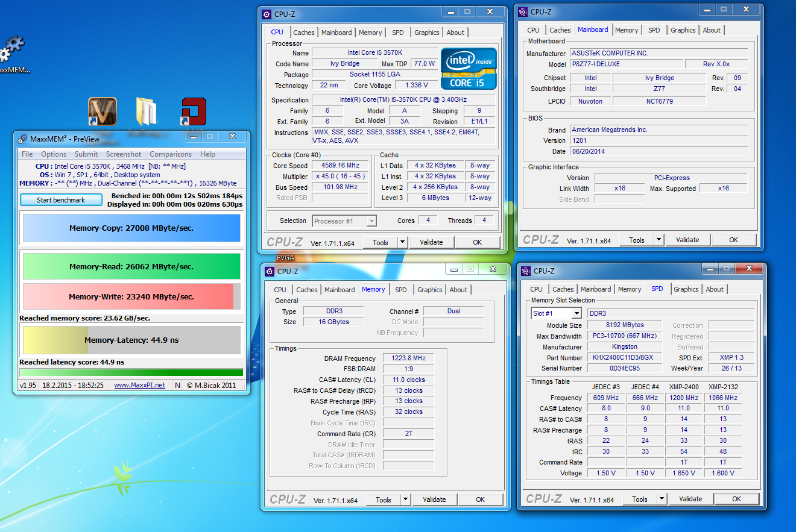The image size is (796, 532).
Task: Click the BIOS Date 06/20/2014 value
Action: tap(659, 151)
